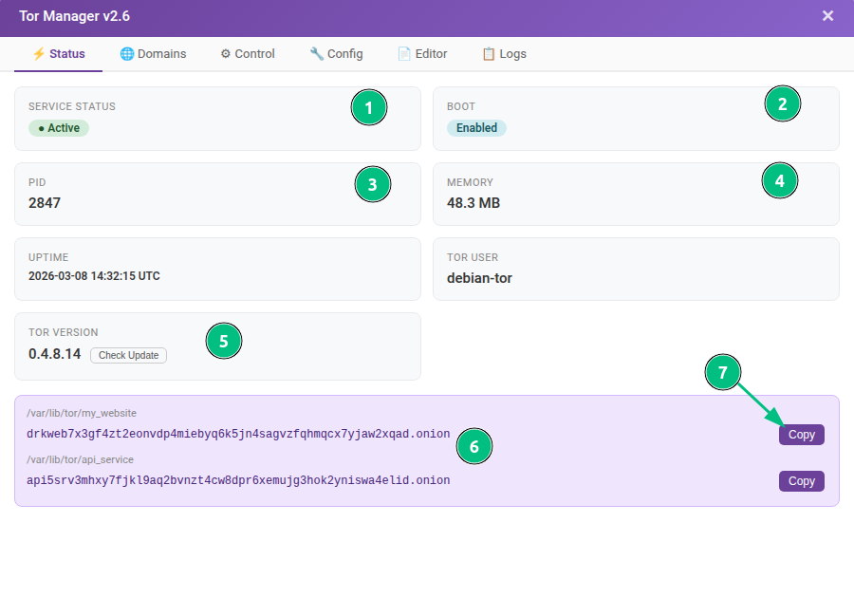Click the wrench icon beside Config
This screenshot has width=854, height=616.
tap(316, 53)
